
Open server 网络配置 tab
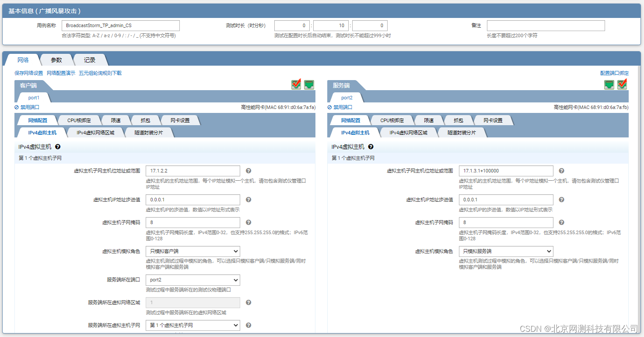click(x=351, y=120)
